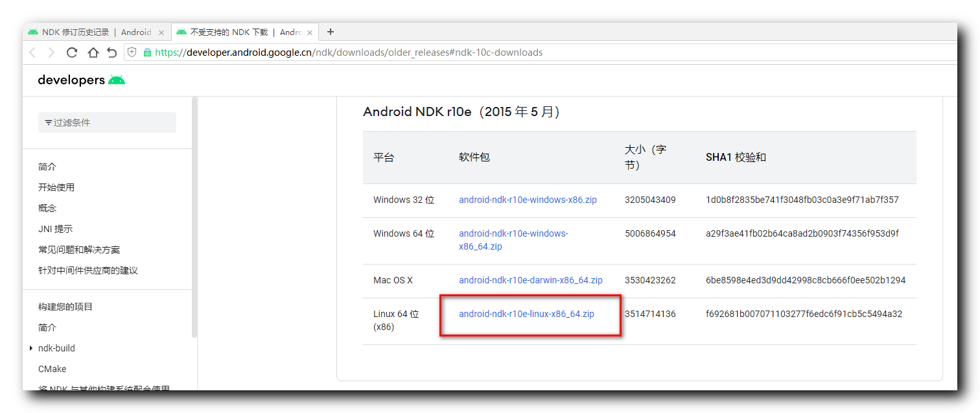The image size is (980, 413).
Task: Click size value 5006864954
Action: coord(650,233)
